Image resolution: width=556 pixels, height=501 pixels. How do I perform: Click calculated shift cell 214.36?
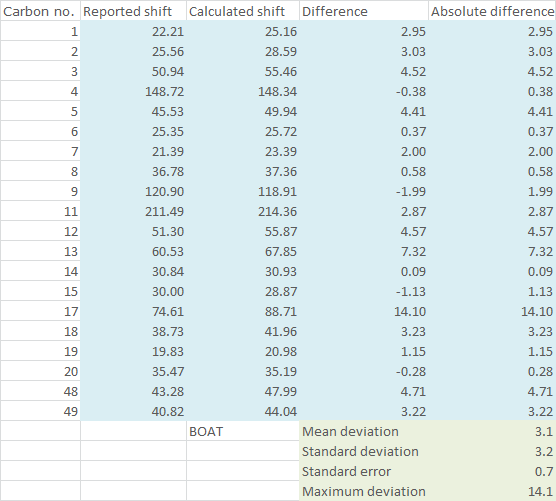[x=243, y=211]
